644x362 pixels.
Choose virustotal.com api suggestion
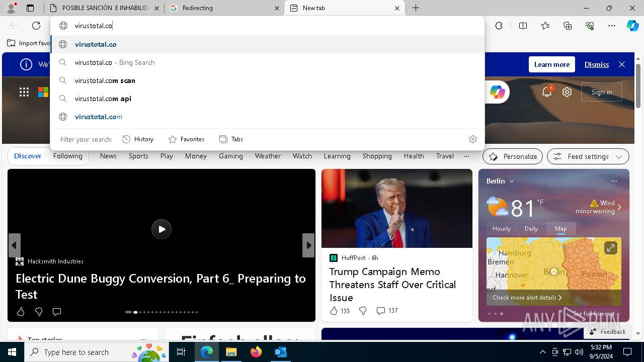point(267,99)
